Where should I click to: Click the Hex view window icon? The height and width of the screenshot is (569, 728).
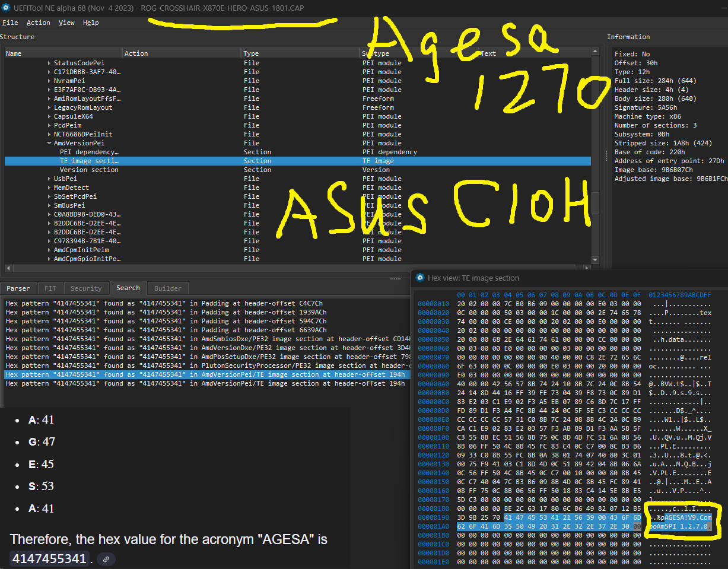(420, 278)
